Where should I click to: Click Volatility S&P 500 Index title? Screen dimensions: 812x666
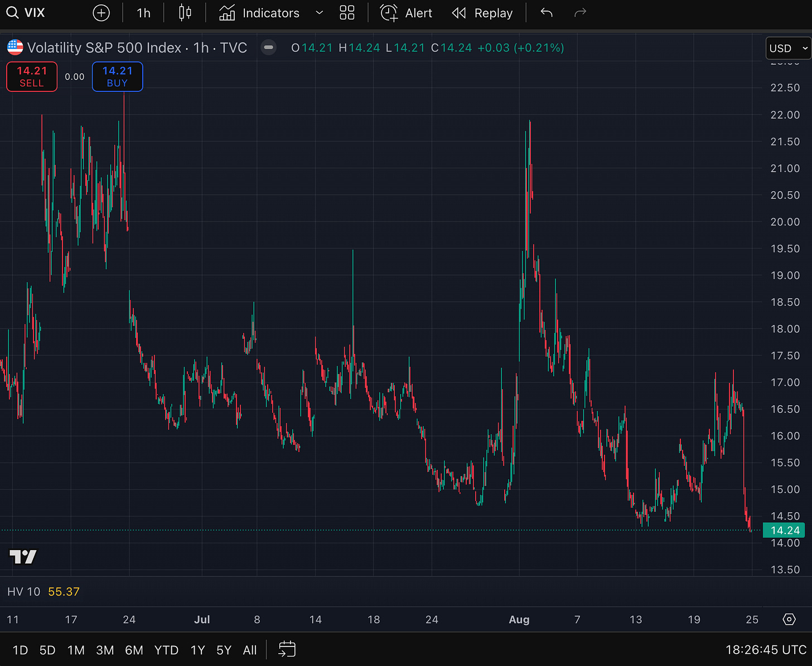click(x=104, y=48)
